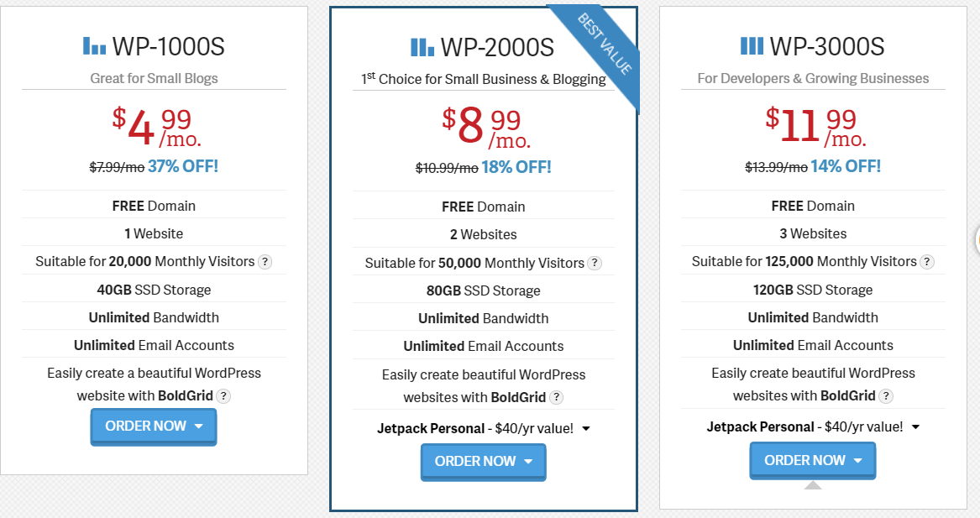Expand Jetpack Personal details on WP-3000S plan
Viewport: 980px width, 518px height.
click(914, 426)
